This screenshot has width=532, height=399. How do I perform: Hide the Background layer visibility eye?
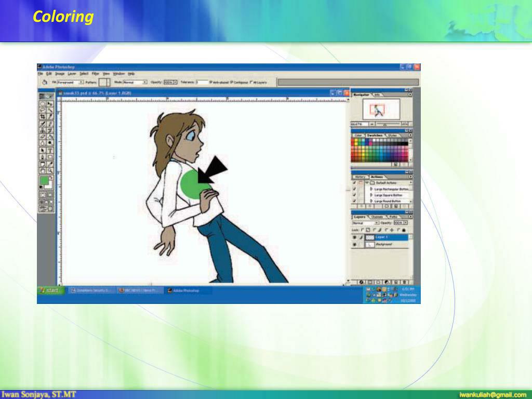click(355, 244)
